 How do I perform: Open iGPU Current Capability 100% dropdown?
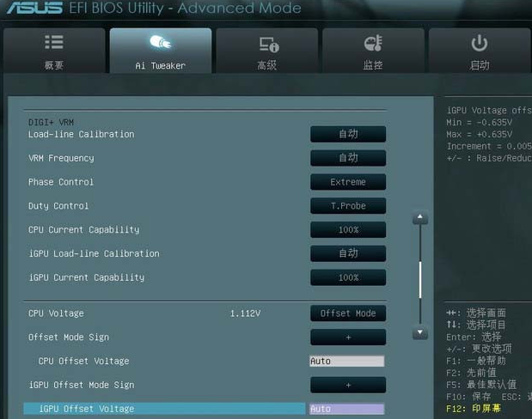pyautogui.click(x=348, y=277)
